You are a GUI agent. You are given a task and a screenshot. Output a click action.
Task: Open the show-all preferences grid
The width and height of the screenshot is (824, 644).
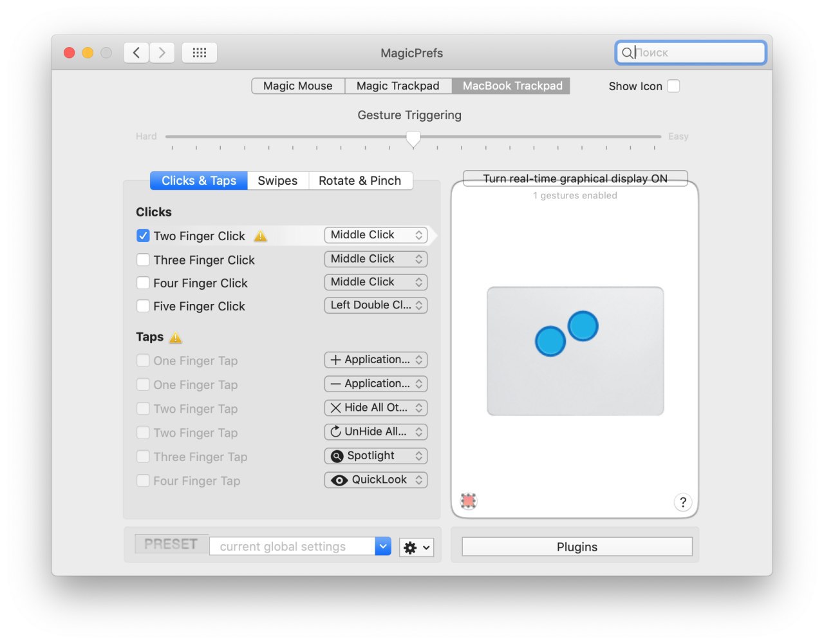coord(200,53)
